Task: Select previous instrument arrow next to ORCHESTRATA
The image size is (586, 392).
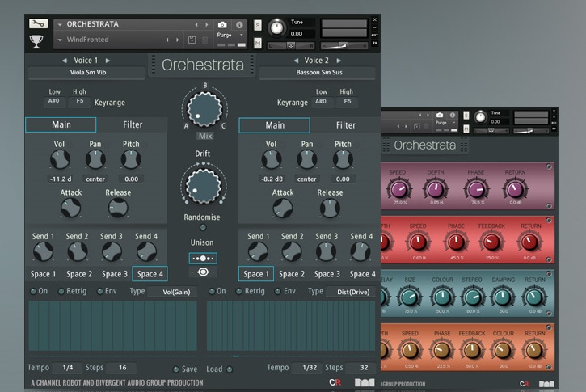Action: point(196,25)
